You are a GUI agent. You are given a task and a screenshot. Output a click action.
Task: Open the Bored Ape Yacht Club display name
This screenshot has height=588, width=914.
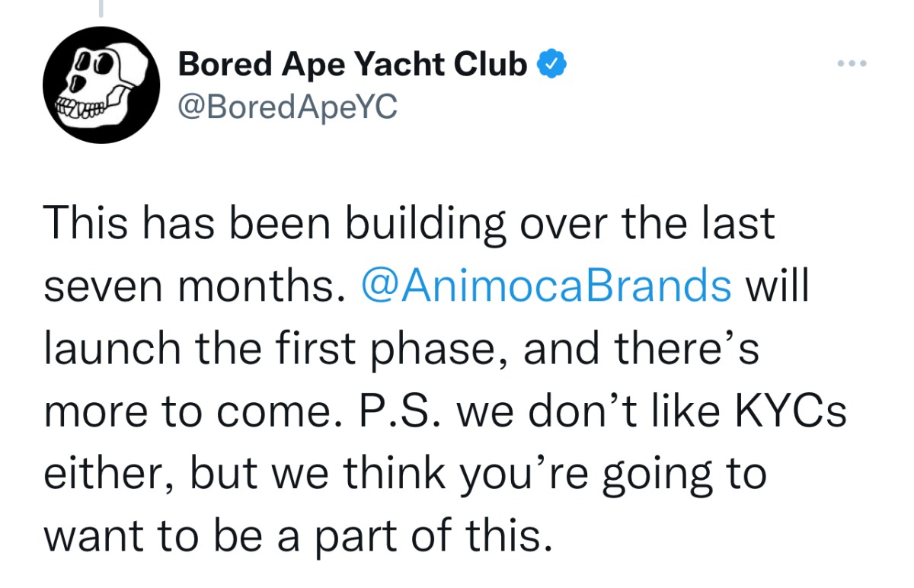coord(351,66)
